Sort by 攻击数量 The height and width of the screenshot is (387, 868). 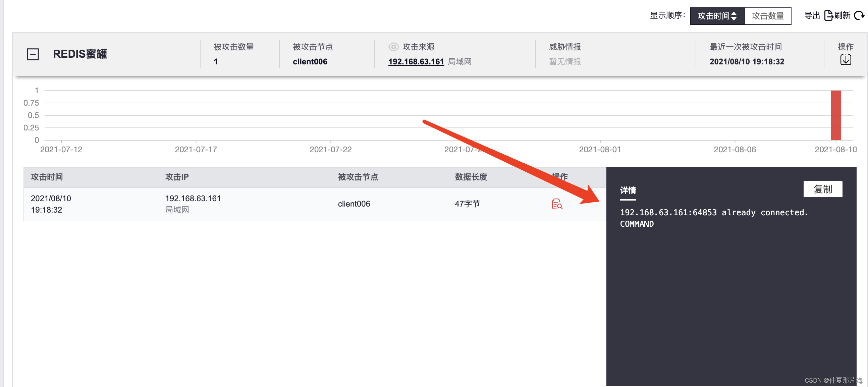tap(768, 16)
